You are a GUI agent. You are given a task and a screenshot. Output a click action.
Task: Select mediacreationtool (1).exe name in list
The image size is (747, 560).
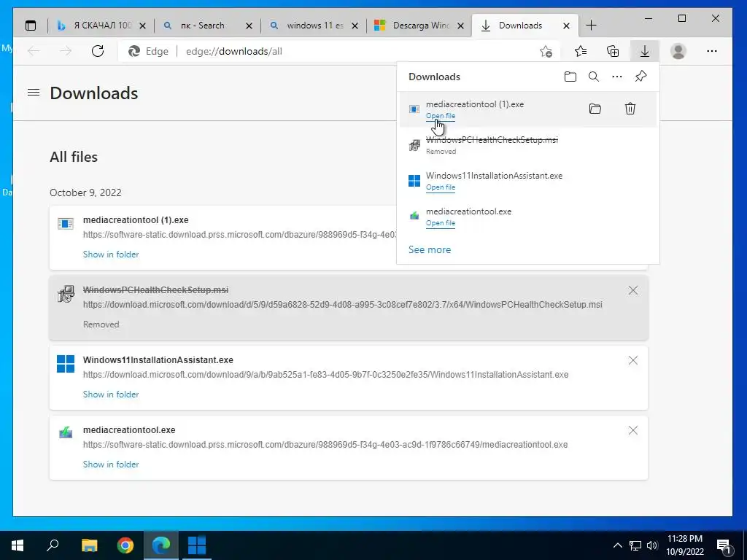136,220
